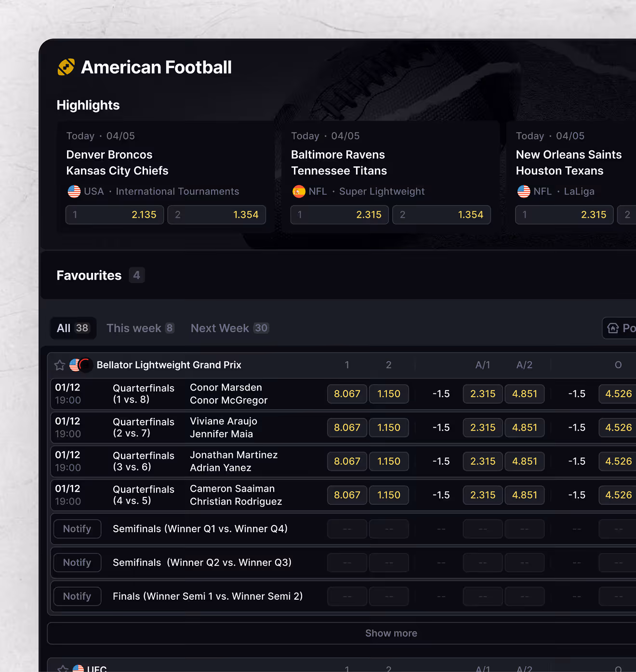This screenshot has width=636, height=672.
Task: Select 4.526 odds in Viviane Araujo row
Action: pos(618,428)
